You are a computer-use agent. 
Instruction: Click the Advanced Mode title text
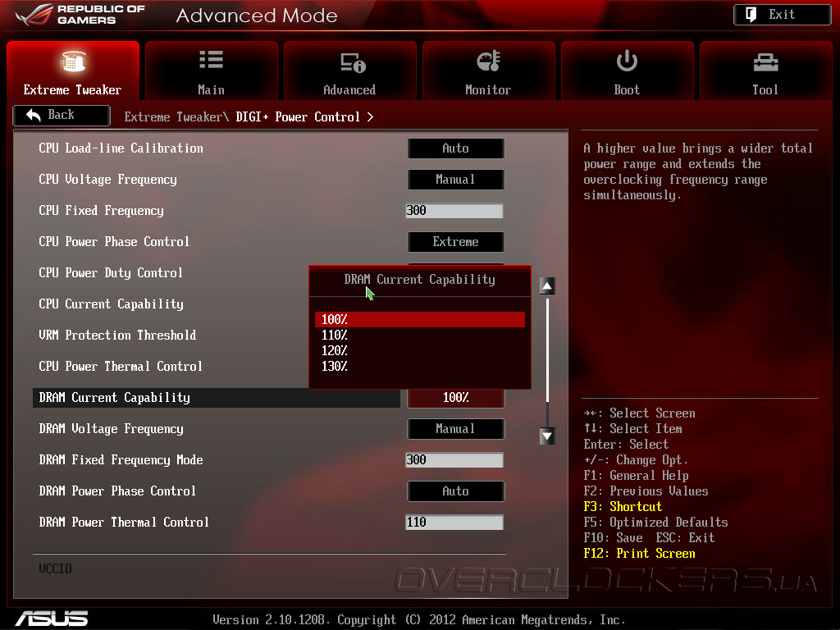(x=257, y=16)
